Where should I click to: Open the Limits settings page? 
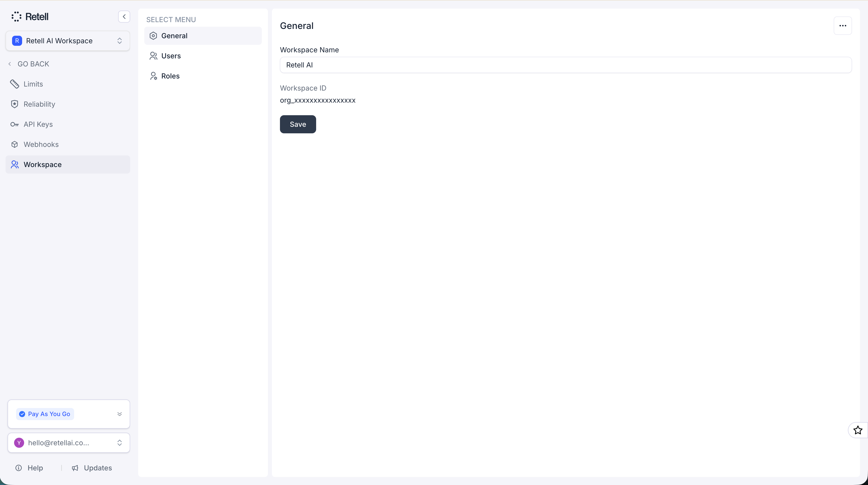coord(68,84)
